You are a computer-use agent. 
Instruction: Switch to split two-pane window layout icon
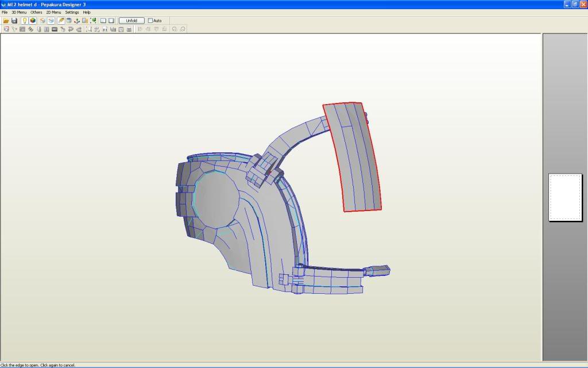103,21
